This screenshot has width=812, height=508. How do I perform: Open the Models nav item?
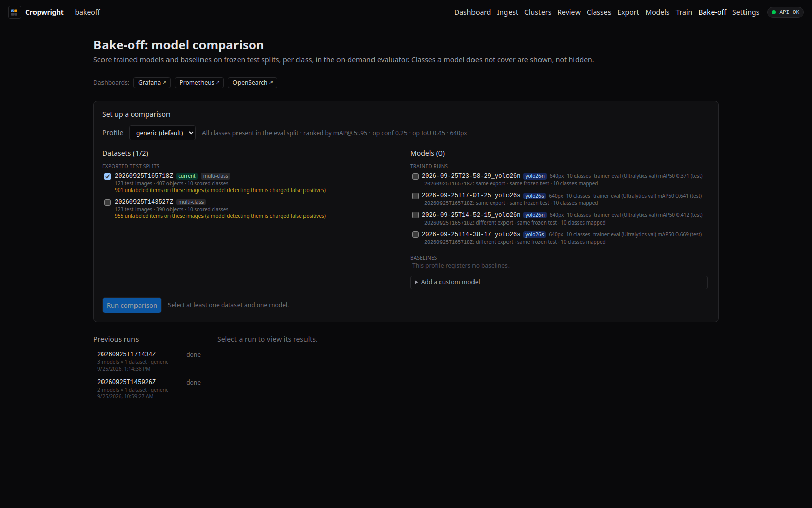click(x=657, y=12)
